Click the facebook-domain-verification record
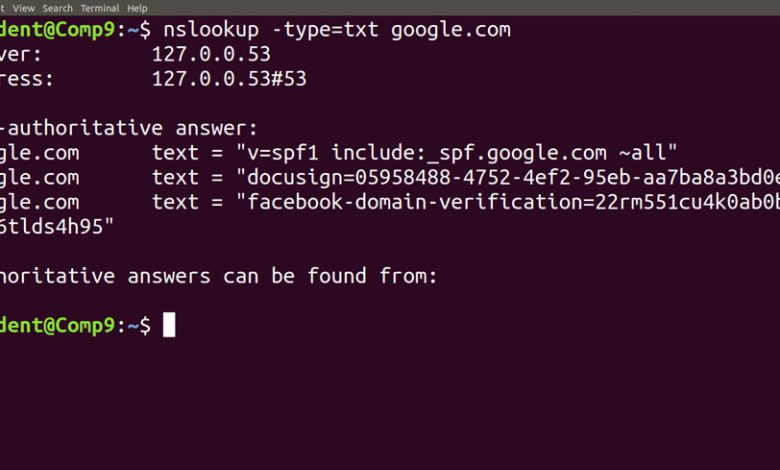Image resolution: width=780 pixels, height=470 pixels. (x=508, y=202)
